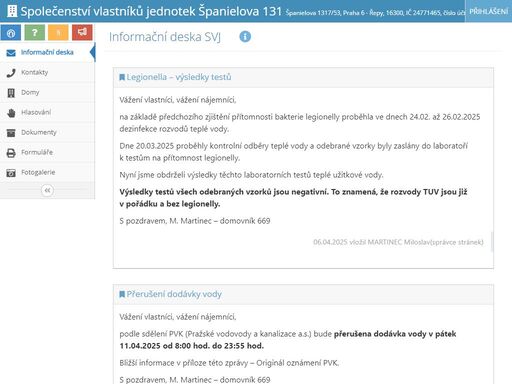Click the PŘIHLÁŠENÍ login button
The image size is (512, 384).
click(488, 11)
